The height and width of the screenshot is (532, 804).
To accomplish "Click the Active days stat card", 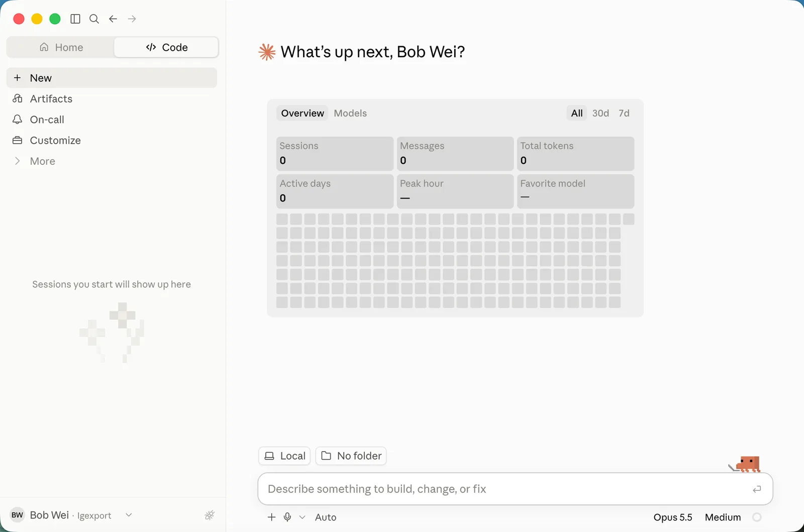I will (335, 191).
